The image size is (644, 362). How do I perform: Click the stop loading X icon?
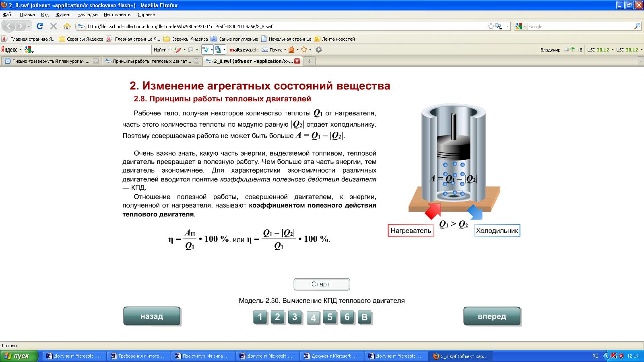click(53, 26)
